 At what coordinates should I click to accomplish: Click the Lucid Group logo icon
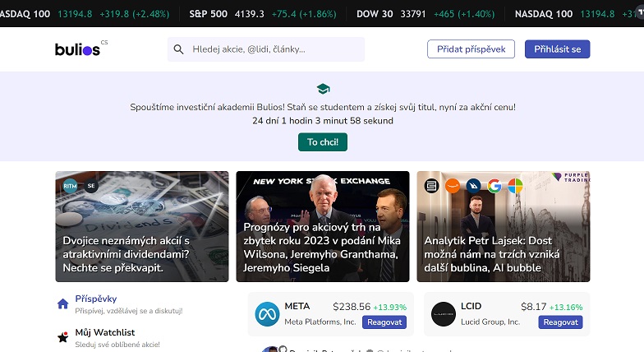pos(444,314)
